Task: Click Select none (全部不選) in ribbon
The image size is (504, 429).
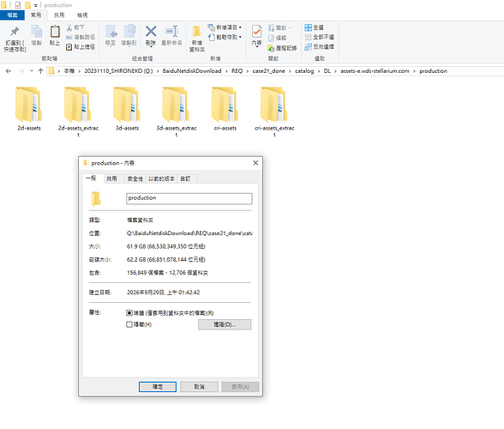Action: [x=320, y=37]
